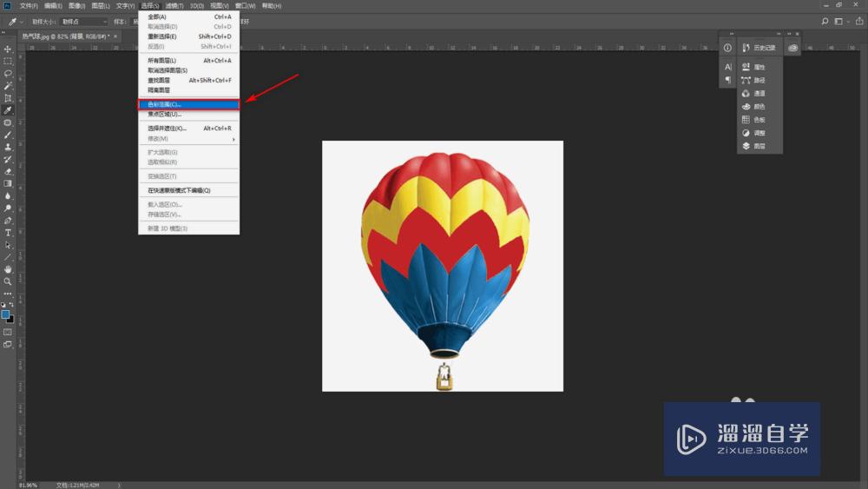This screenshot has height=489, width=868.
Task: Pick the horizontal Type tool
Action: [x=8, y=233]
